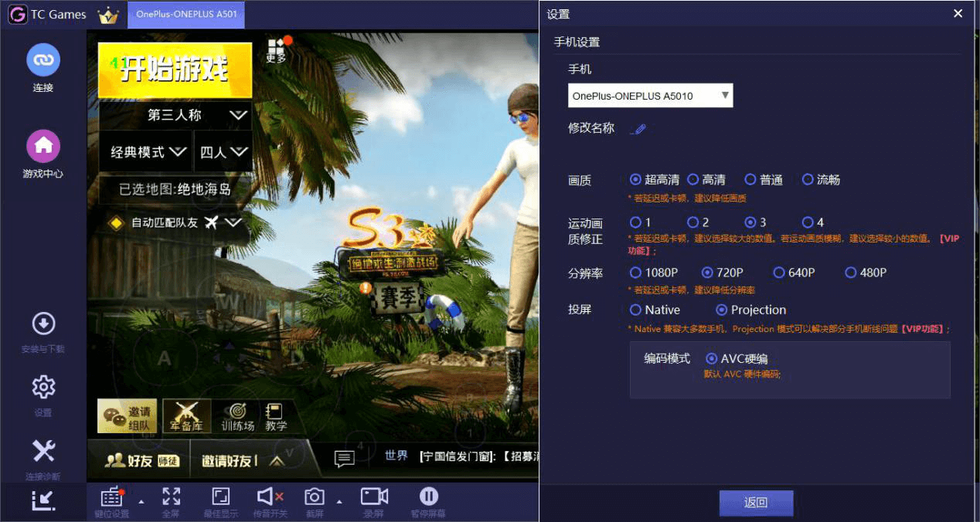Click the 全屏 fullscreen icon
Screen dimensions: 980x522
pyautogui.click(x=172, y=497)
